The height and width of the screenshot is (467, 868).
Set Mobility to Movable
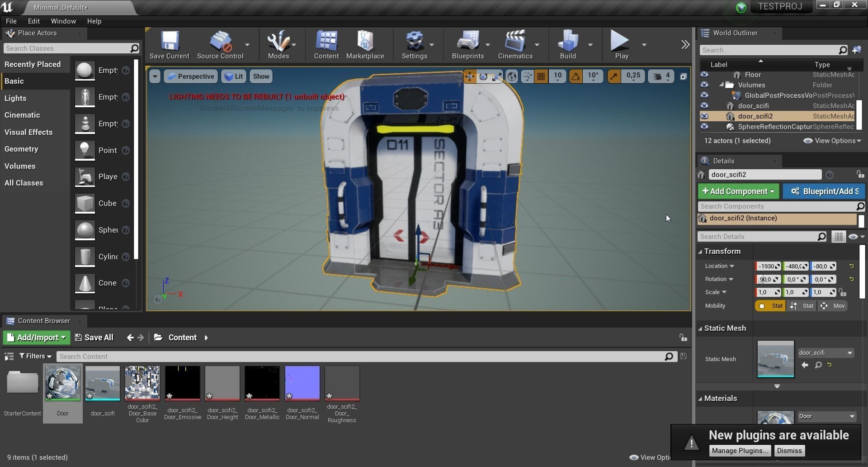click(x=833, y=306)
